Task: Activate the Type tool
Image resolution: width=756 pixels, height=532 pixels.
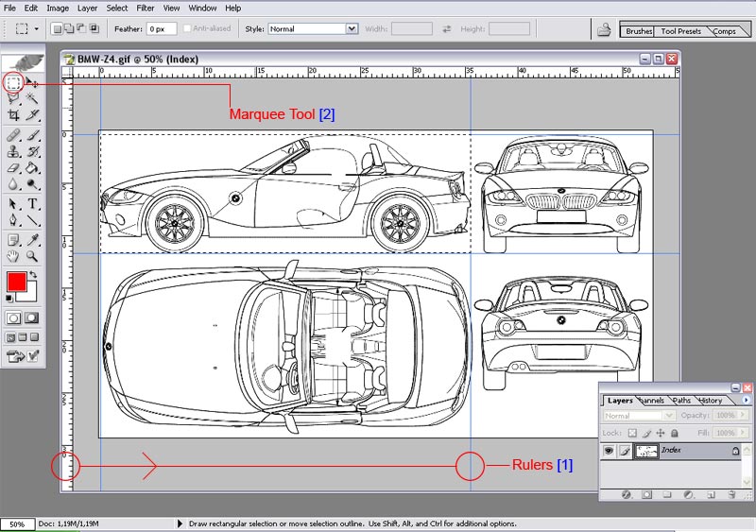Action: [x=32, y=203]
